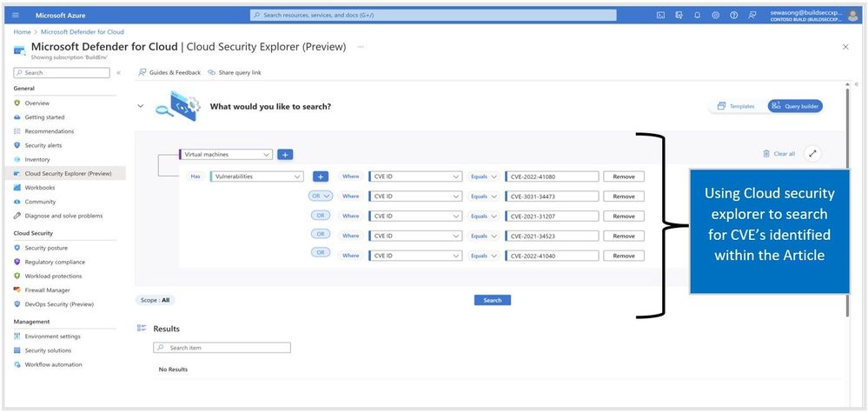Click the Community icon
The width and height of the screenshot is (868, 413).
[x=17, y=202]
